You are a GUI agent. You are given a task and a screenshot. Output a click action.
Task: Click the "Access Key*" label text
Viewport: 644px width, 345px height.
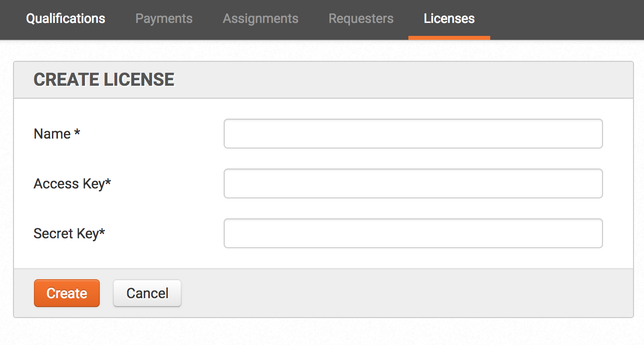(72, 183)
